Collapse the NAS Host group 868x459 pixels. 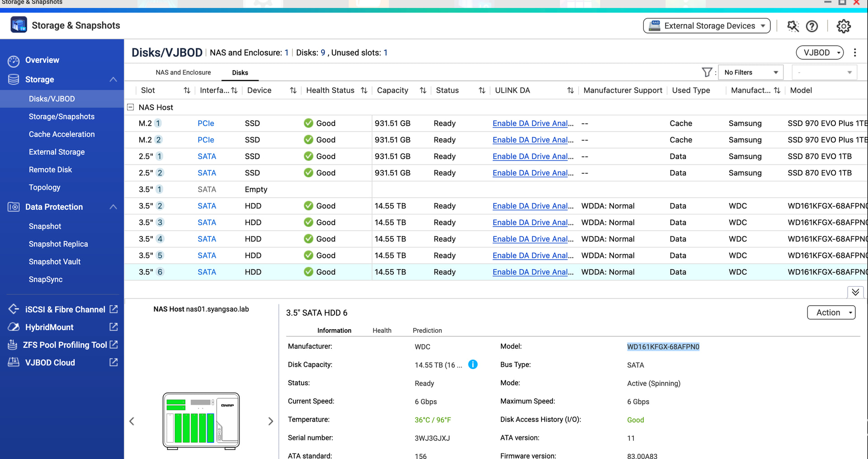click(131, 107)
